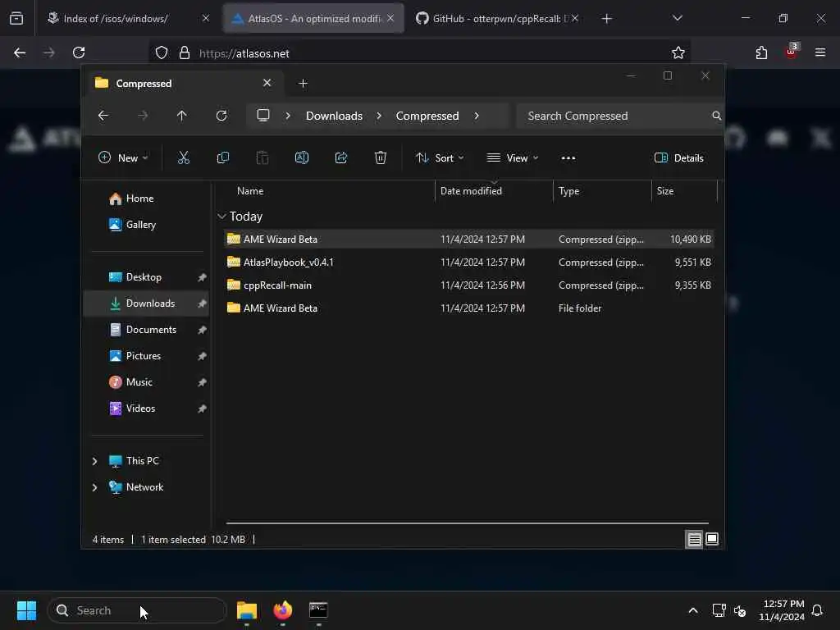Open the Firefox list all tabs dropdown

(677, 18)
